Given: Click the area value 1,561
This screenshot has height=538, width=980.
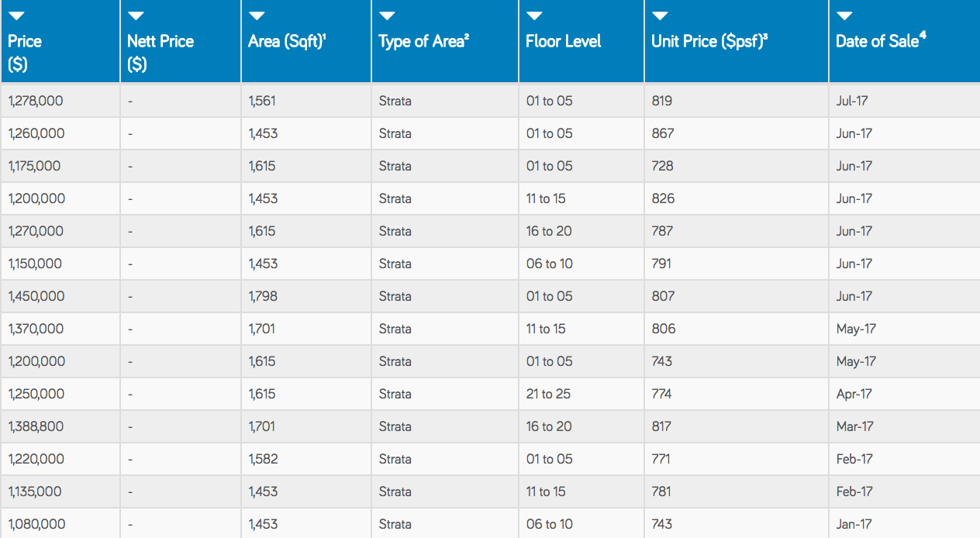Looking at the screenshot, I should coord(262,101).
